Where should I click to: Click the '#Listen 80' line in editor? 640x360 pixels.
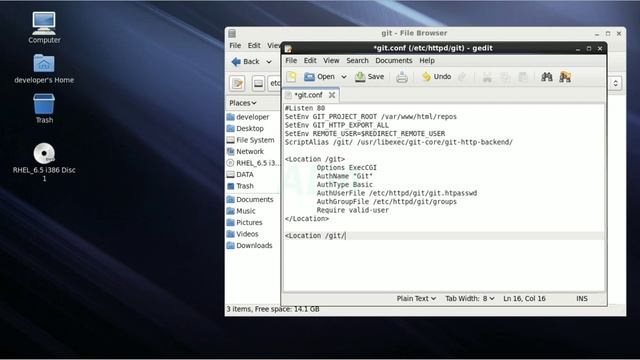coord(305,108)
